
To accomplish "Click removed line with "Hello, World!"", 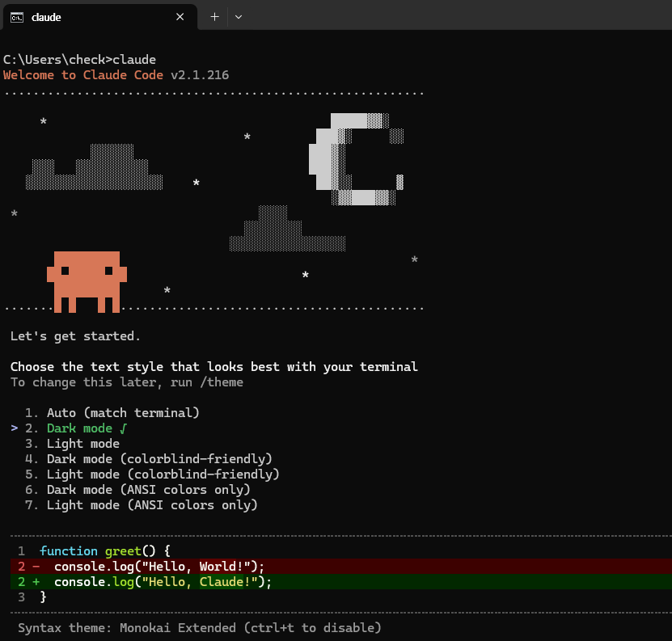I will 341,567.
